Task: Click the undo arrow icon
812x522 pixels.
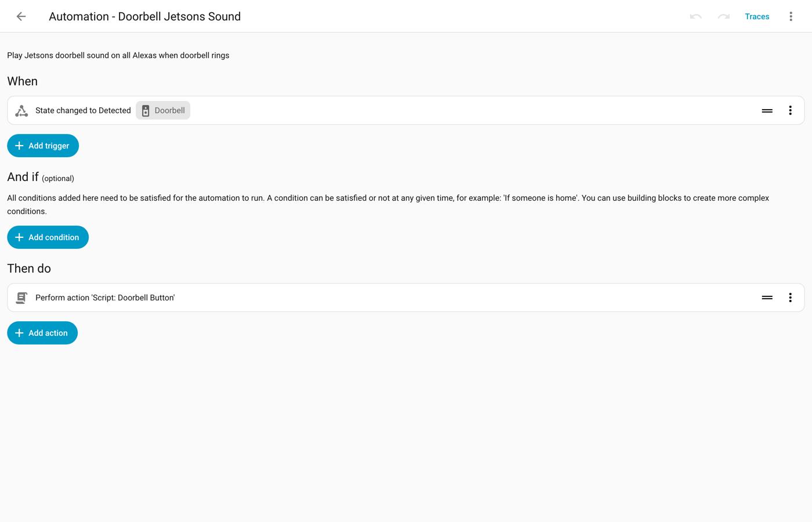Action: point(695,16)
